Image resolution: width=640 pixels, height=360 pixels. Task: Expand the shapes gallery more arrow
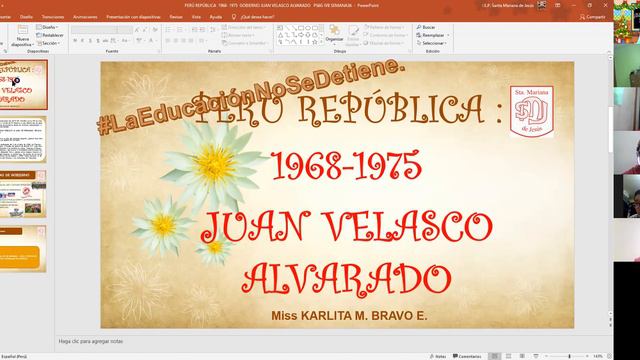tap(322, 42)
